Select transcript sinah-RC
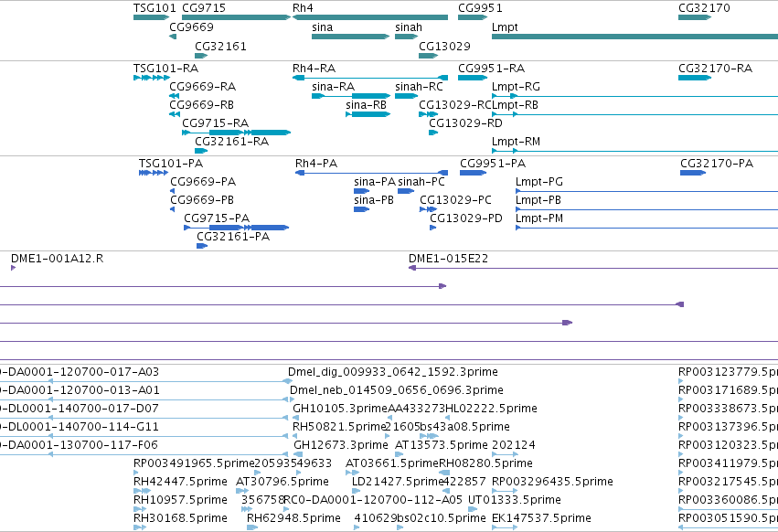The width and height of the screenshot is (778, 532). click(x=419, y=86)
